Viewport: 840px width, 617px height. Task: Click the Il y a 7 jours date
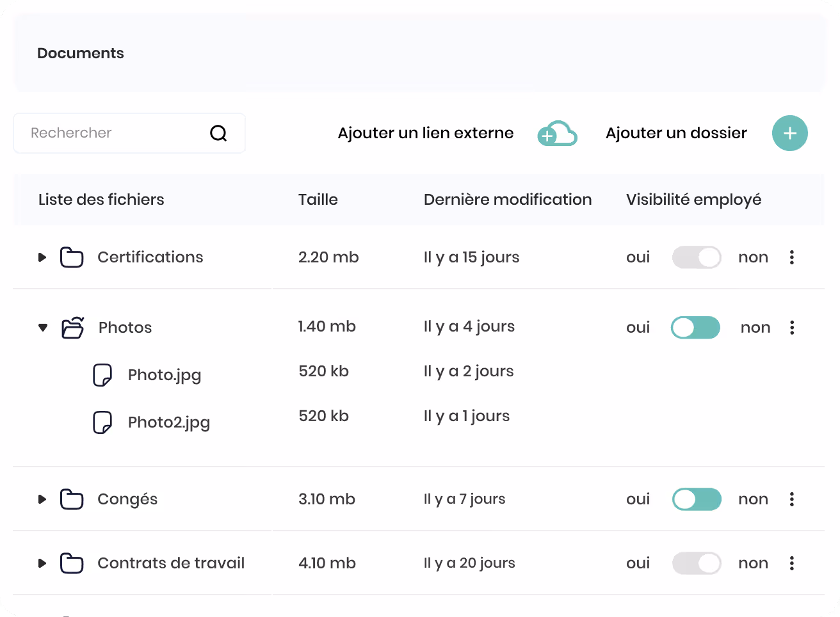pyautogui.click(x=465, y=499)
